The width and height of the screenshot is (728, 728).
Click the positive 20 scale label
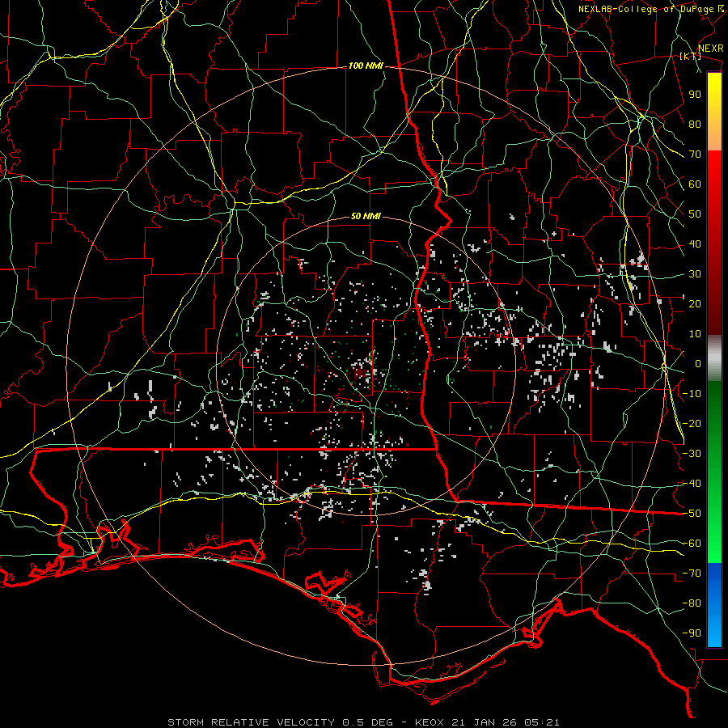(x=695, y=303)
